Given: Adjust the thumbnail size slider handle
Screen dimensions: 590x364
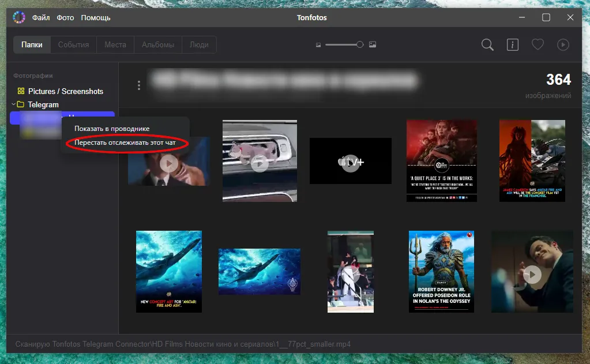Looking at the screenshot, I should tap(360, 44).
